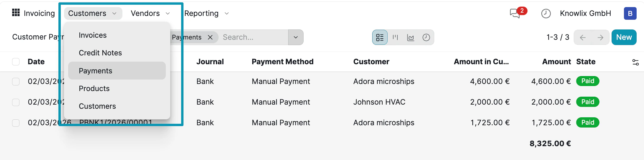The width and height of the screenshot is (644, 160).
Task: Open the apps grid icon
Action: [x=16, y=13]
